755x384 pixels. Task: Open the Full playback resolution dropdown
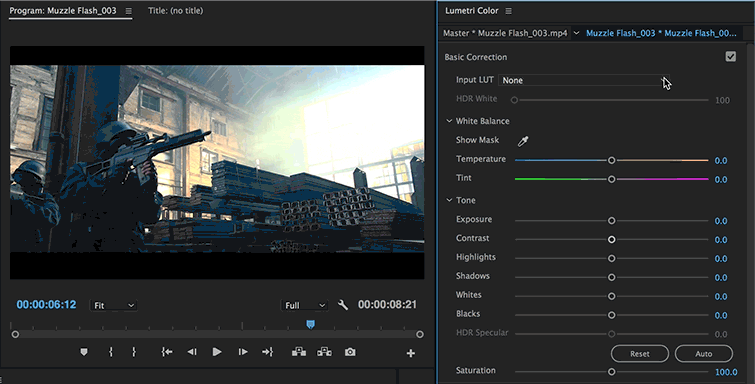(x=305, y=305)
